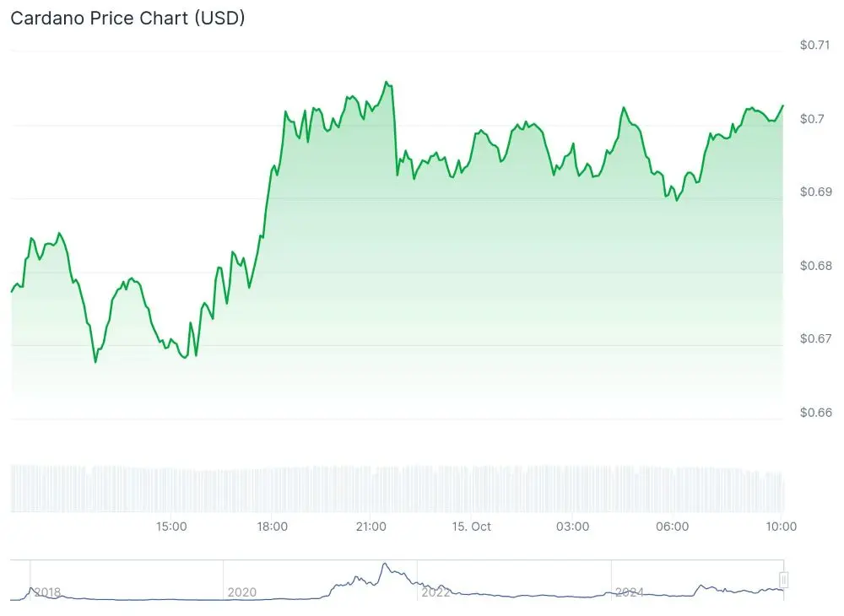The width and height of the screenshot is (844, 616).
Task: Click the $0.71 price axis label
Action: 815,45
